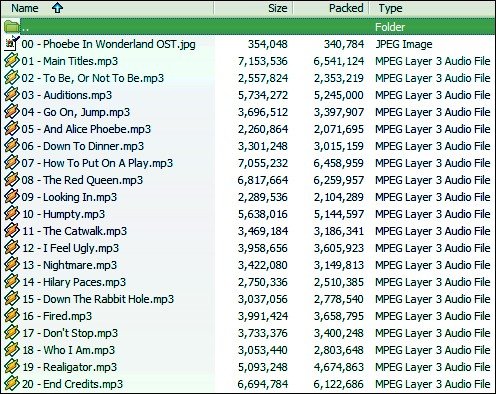Viewport: 496px width, 394px height.
Task: Click the size value 5,093,248
Action: 263,367
